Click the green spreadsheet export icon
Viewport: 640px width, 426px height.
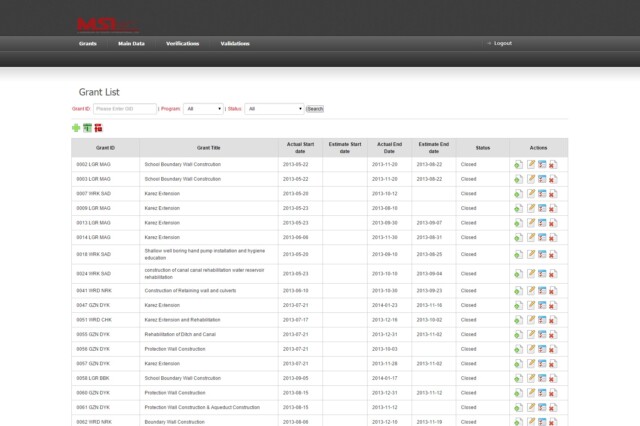[87, 127]
